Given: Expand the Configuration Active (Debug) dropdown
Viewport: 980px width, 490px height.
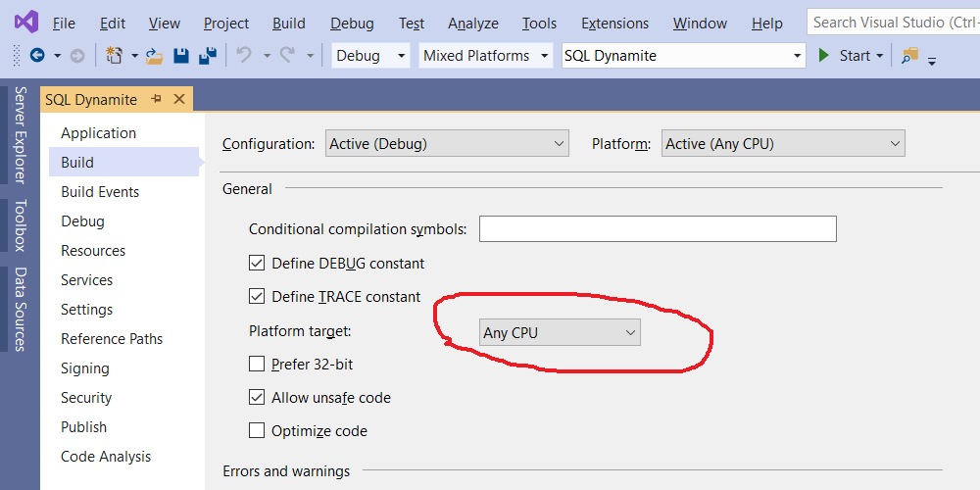Looking at the screenshot, I should pos(447,144).
